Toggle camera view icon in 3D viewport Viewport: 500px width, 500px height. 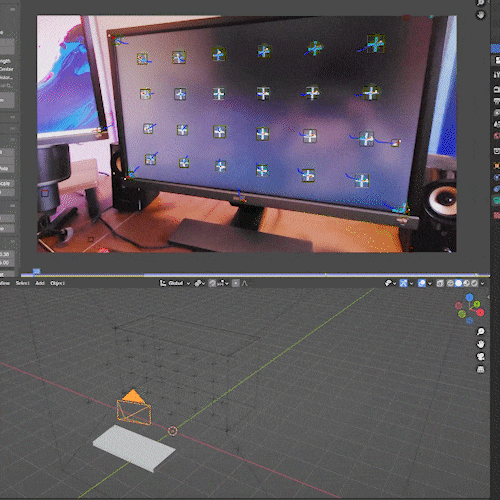click(480, 356)
